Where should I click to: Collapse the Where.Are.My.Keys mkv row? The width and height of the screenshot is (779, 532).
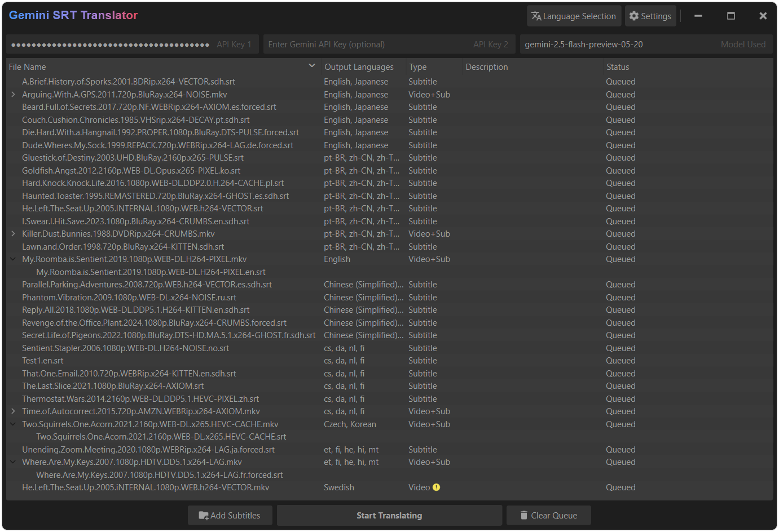coord(13,462)
